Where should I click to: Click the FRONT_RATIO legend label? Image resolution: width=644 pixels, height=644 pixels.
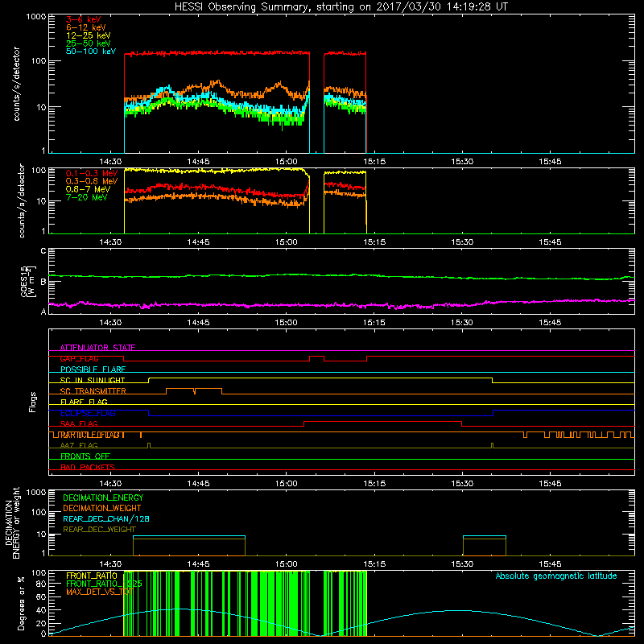[92, 576]
